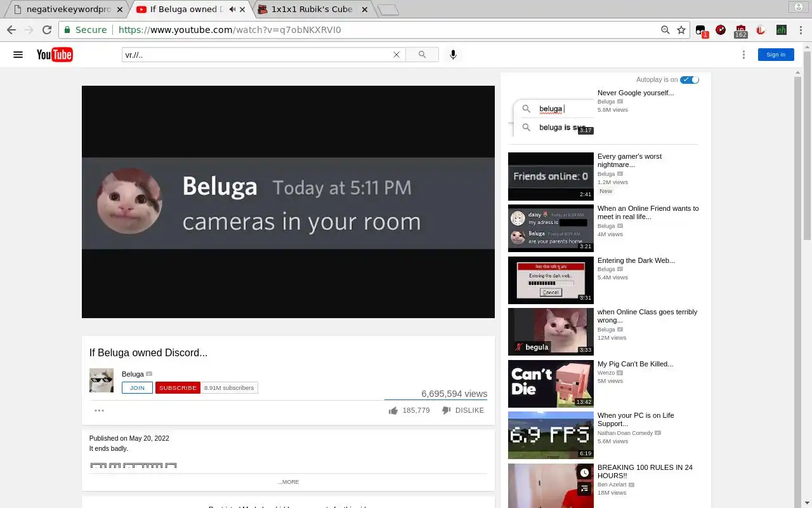
Task: Click the 185,779 likes count
Action: (x=416, y=410)
